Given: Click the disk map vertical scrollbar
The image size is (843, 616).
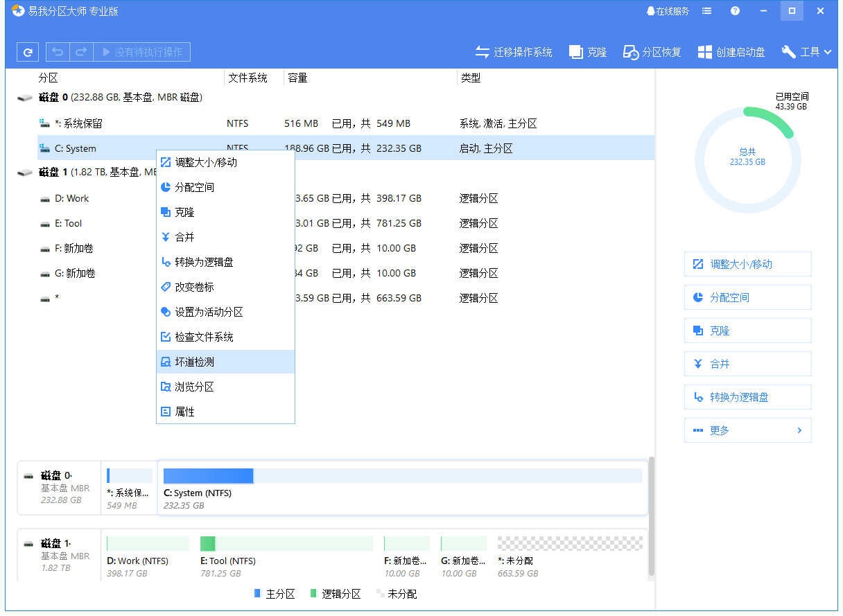Looking at the screenshot, I should pyautogui.click(x=651, y=516).
